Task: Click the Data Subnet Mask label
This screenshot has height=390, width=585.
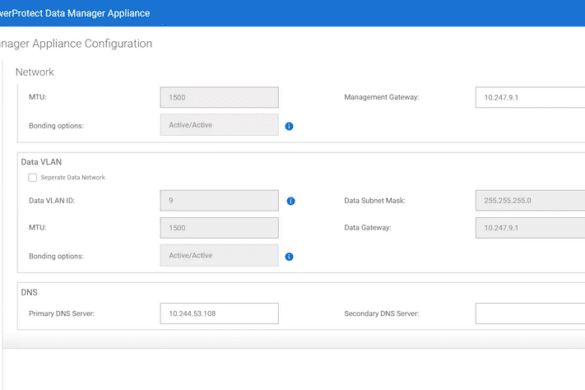Action: pyautogui.click(x=375, y=201)
